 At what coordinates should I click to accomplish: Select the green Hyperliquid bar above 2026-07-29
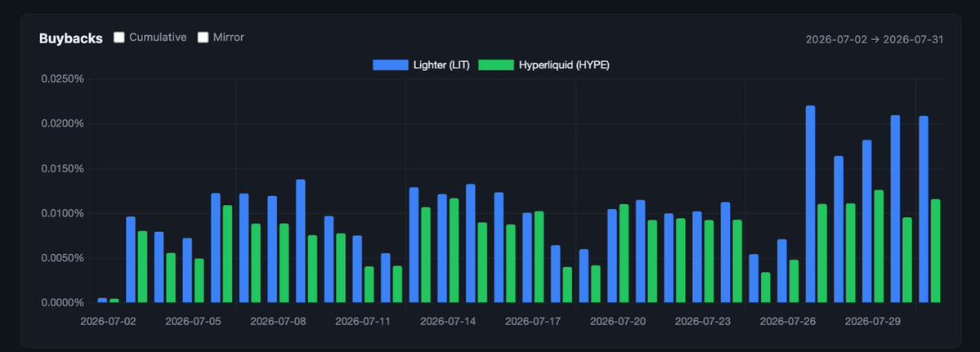point(879,247)
